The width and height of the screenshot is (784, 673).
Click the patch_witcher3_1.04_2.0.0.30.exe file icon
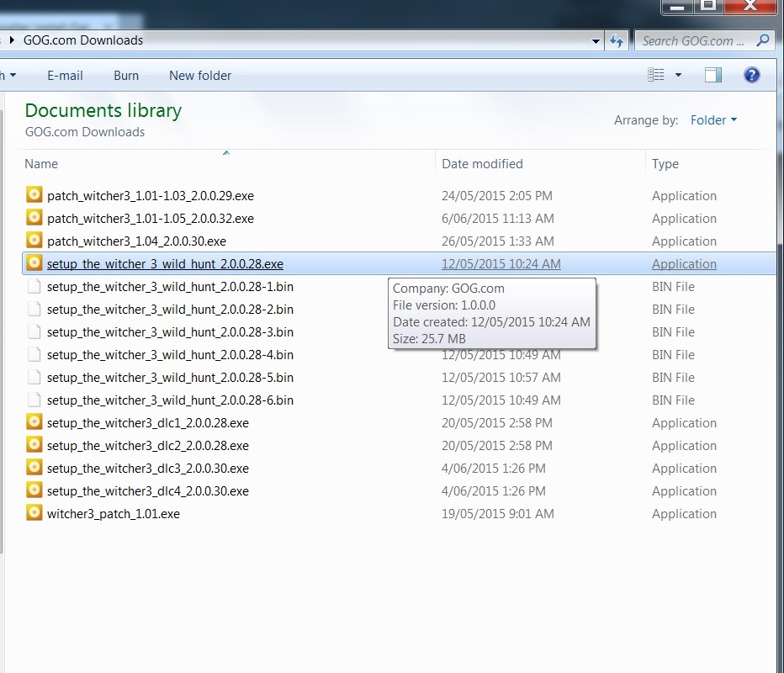(x=34, y=240)
